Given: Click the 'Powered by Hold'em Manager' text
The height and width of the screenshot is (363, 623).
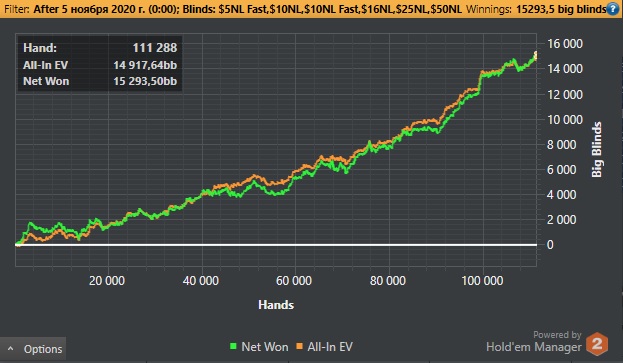Looking at the screenshot, I should 534,342.
